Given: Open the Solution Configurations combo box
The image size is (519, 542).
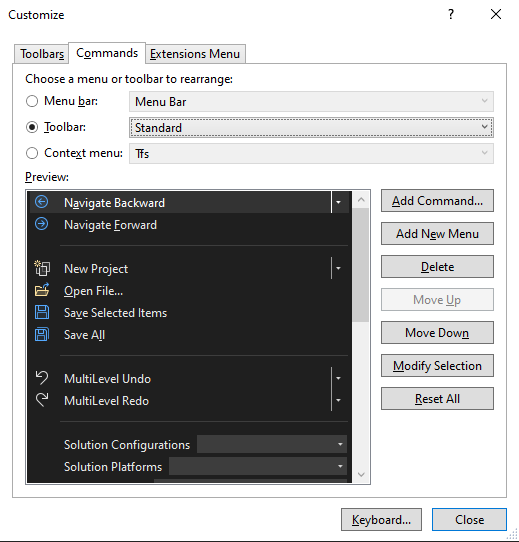Looking at the screenshot, I should point(272,444).
